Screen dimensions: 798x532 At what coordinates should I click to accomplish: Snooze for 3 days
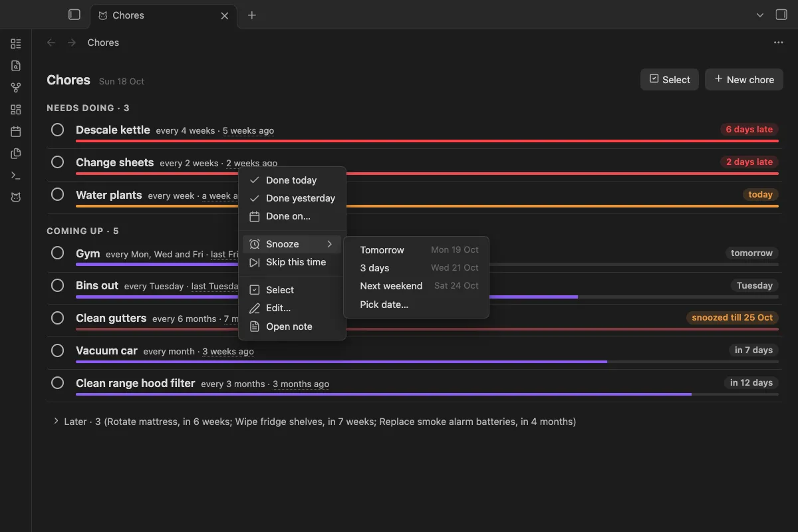(x=416, y=268)
